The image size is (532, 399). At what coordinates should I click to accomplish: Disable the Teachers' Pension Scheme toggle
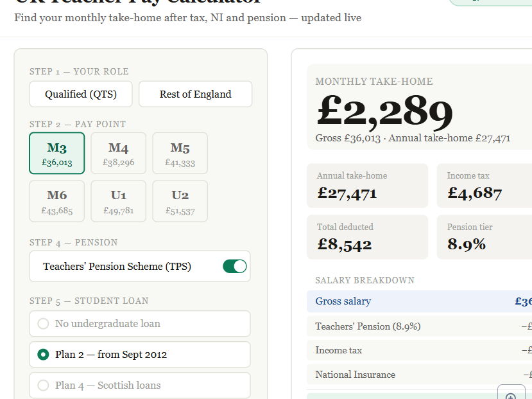235,265
